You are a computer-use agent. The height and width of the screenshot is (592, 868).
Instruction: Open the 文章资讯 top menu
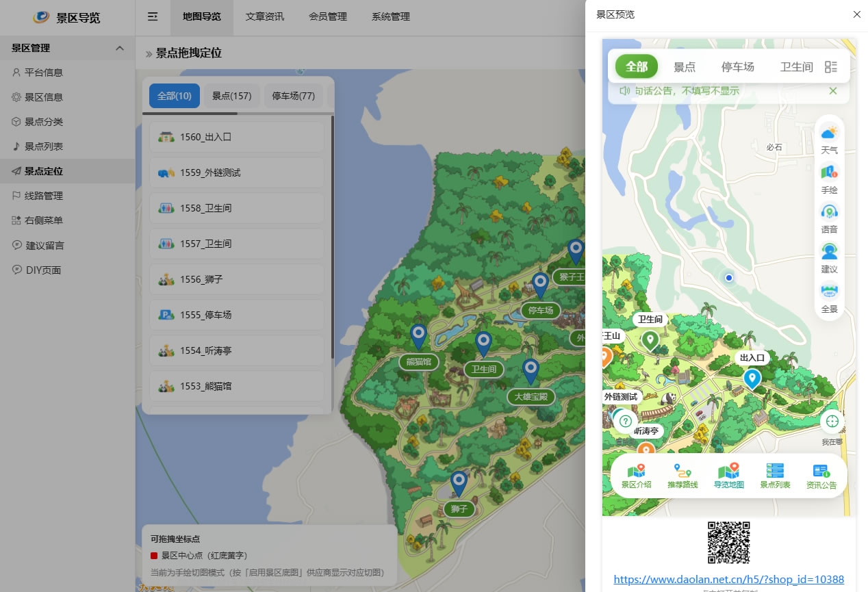pyautogui.click(x=265, y=16)
